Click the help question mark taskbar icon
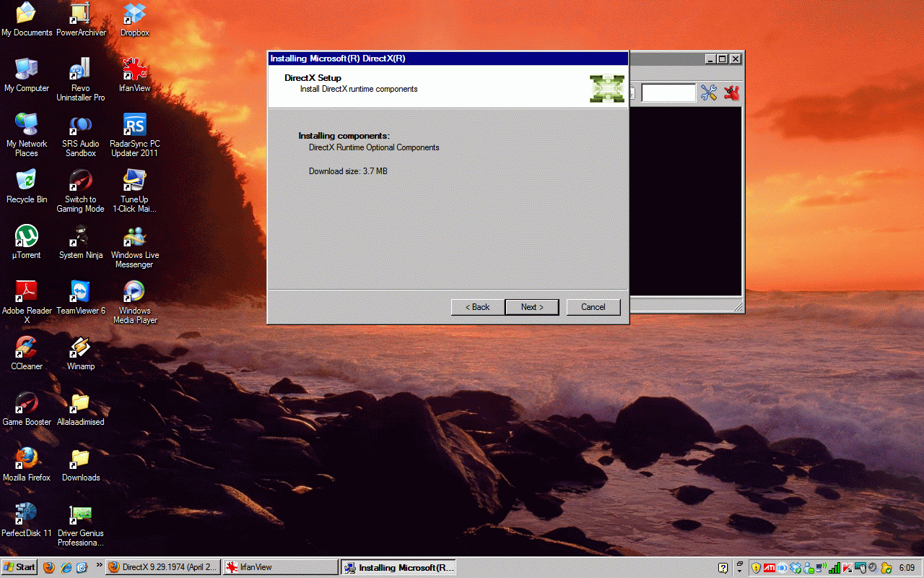Viewport: 924px width, 578px height. (723, 568)
